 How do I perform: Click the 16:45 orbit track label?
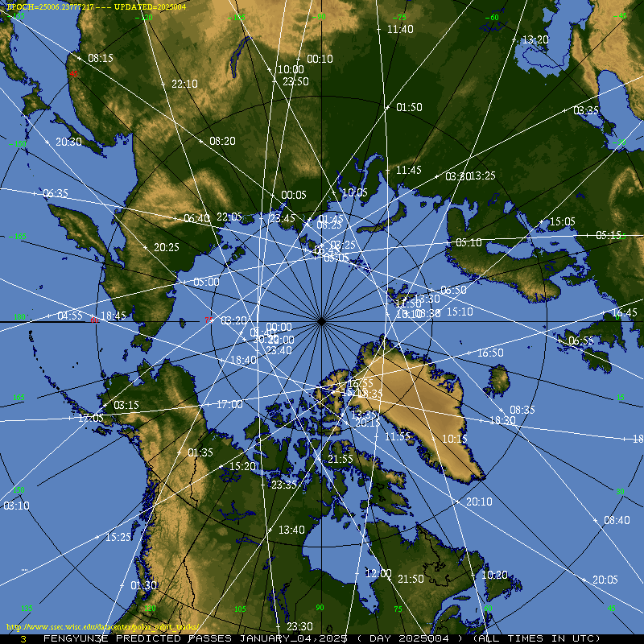point(624,312)
